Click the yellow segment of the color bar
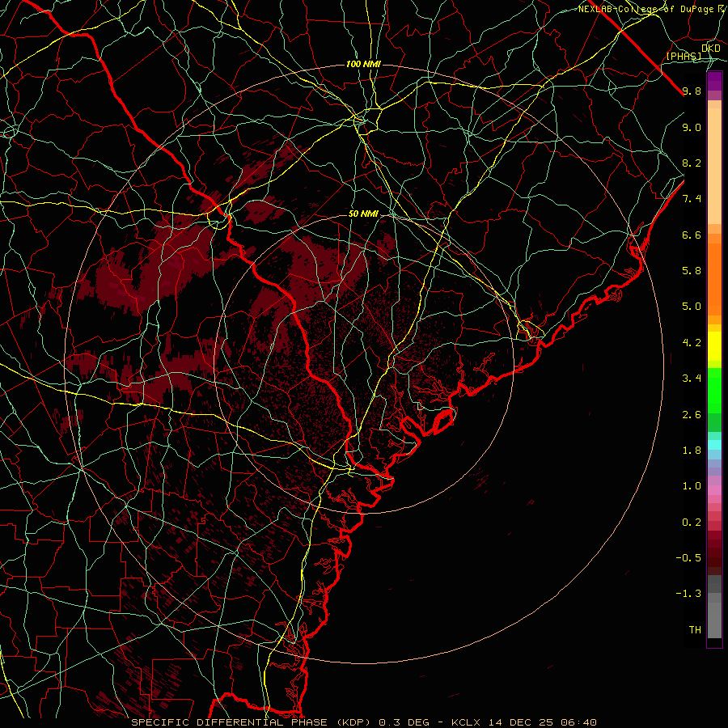Image resolution: width=728 pixels, height=728 pixels. (714, 346)
